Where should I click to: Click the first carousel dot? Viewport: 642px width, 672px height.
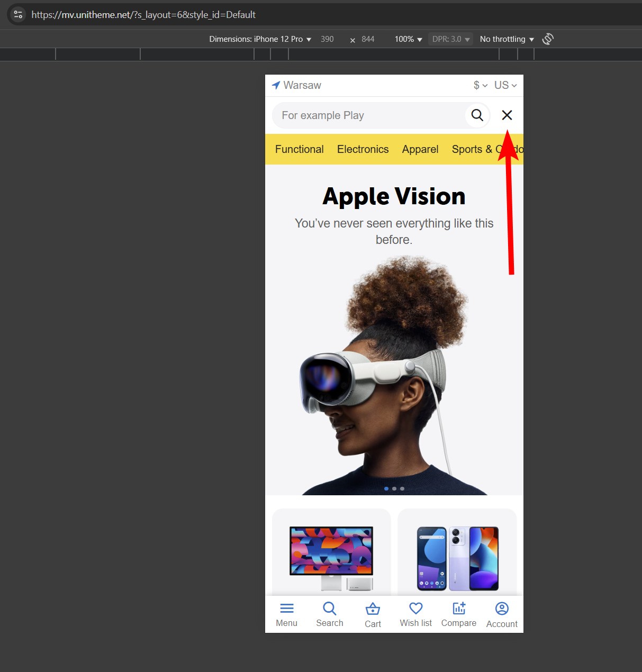[386, 488]
